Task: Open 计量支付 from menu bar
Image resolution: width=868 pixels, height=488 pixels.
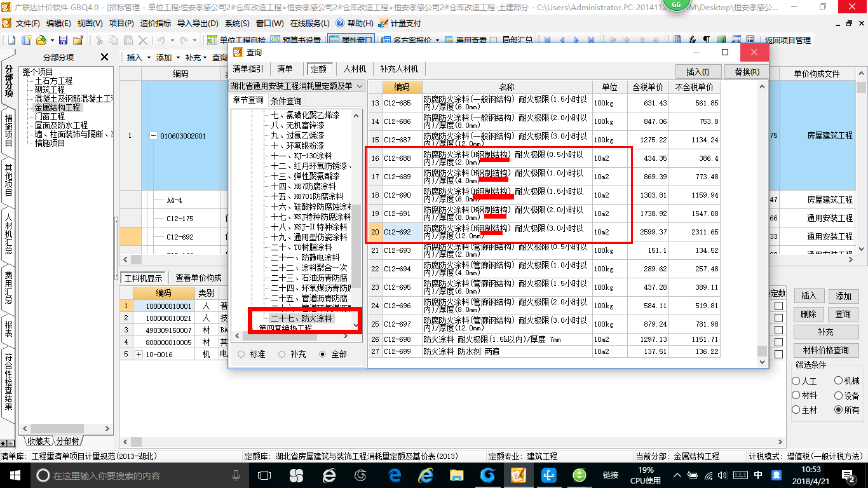Action: 400,23
